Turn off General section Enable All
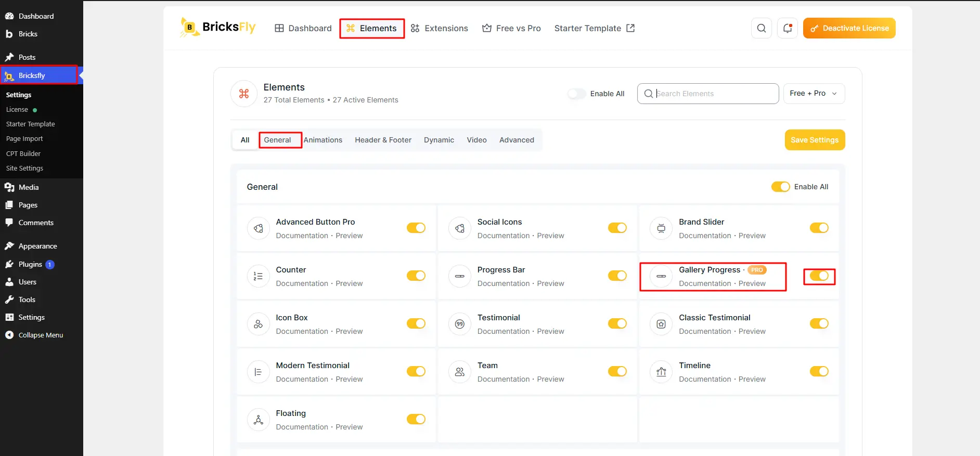Screen dimensions: 980x456 [x=780, y=187]
